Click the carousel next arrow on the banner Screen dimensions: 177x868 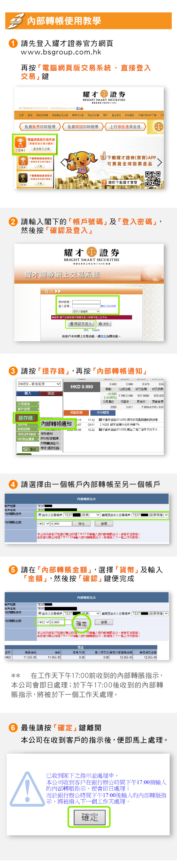click(159, 163)
